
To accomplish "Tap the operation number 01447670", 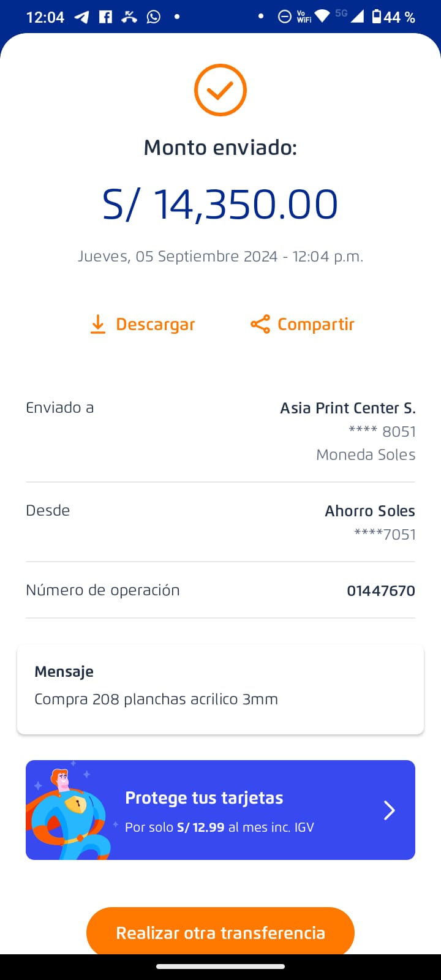I will 380,590.
